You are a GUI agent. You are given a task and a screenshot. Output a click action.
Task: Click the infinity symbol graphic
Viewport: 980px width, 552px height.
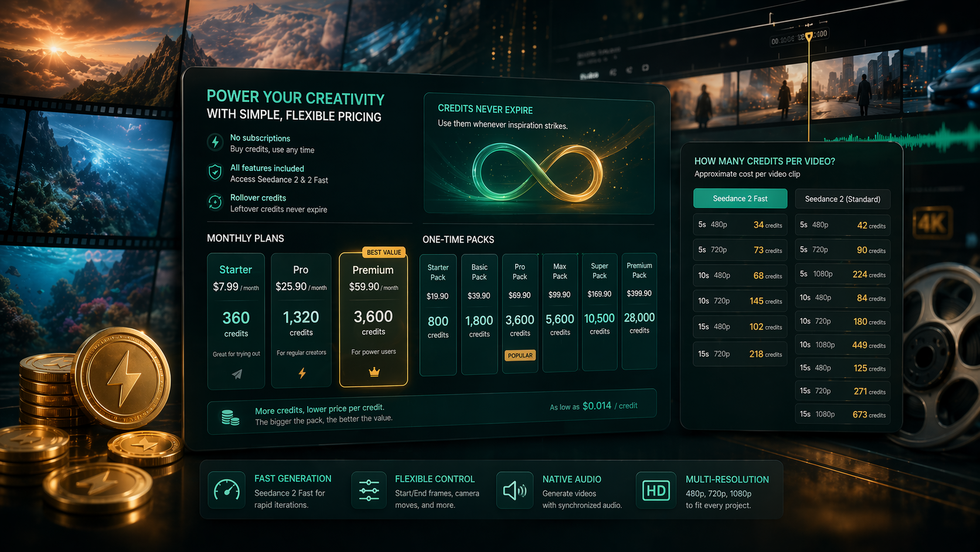pos(537,172)
